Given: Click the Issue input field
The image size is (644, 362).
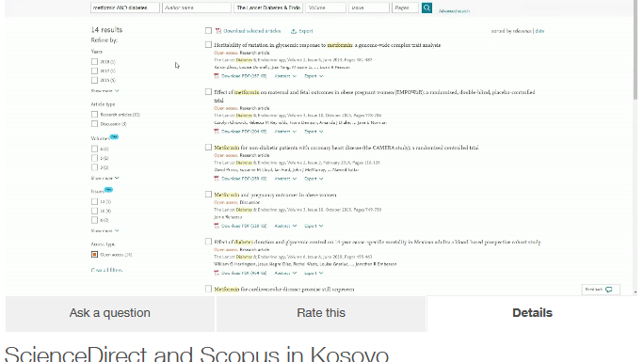Looking at the screenshot, I should 369,8.
